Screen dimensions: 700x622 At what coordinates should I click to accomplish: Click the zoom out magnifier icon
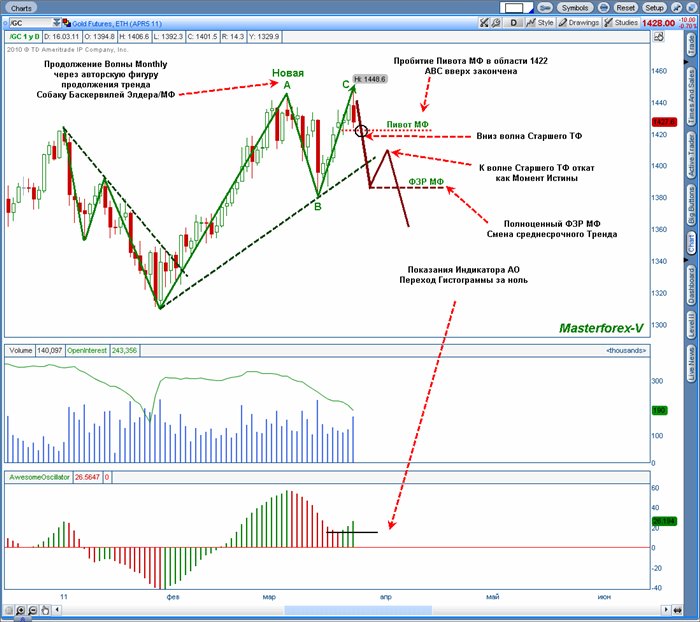(x=33, y=610)
